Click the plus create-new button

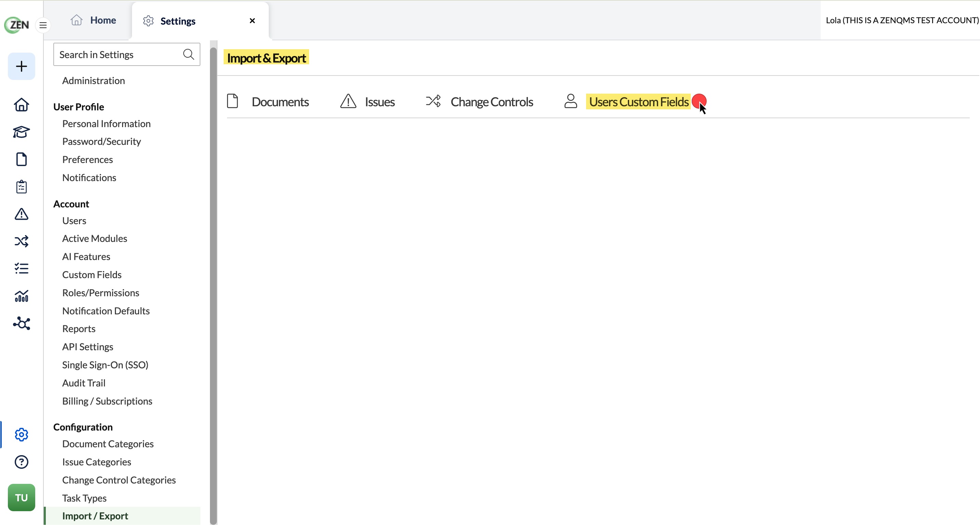pos(21,67)
